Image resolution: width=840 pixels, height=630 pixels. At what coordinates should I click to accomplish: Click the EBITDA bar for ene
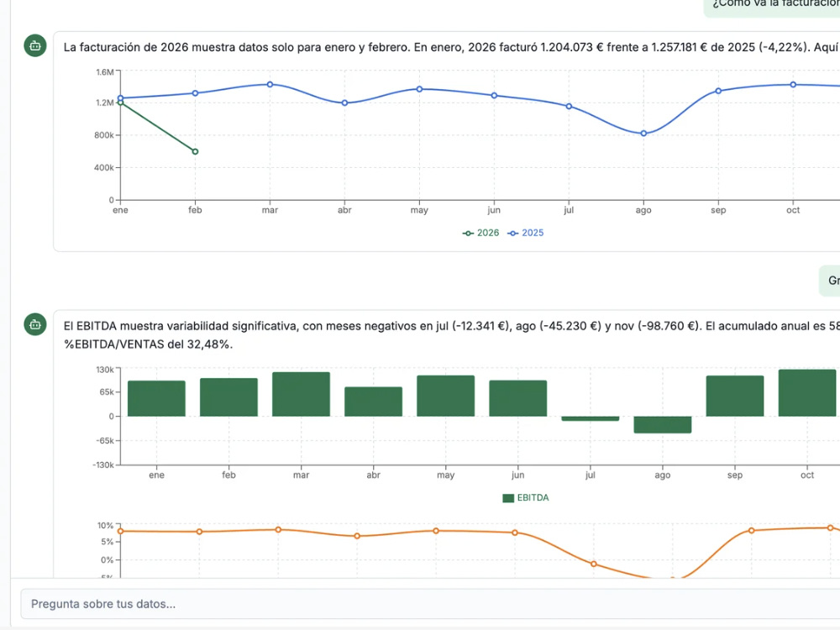[156, 398]
